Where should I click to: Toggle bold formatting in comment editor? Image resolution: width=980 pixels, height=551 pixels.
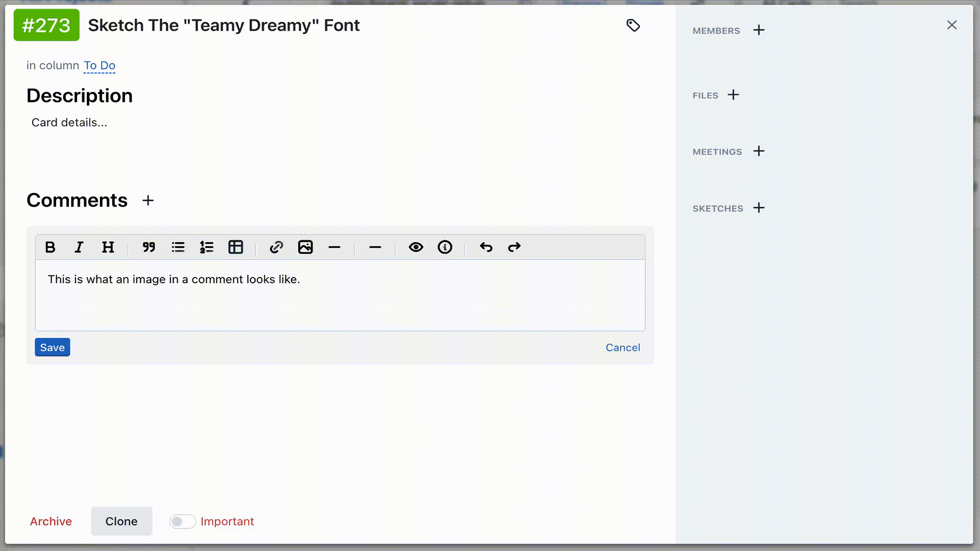(x=50, y=247)
